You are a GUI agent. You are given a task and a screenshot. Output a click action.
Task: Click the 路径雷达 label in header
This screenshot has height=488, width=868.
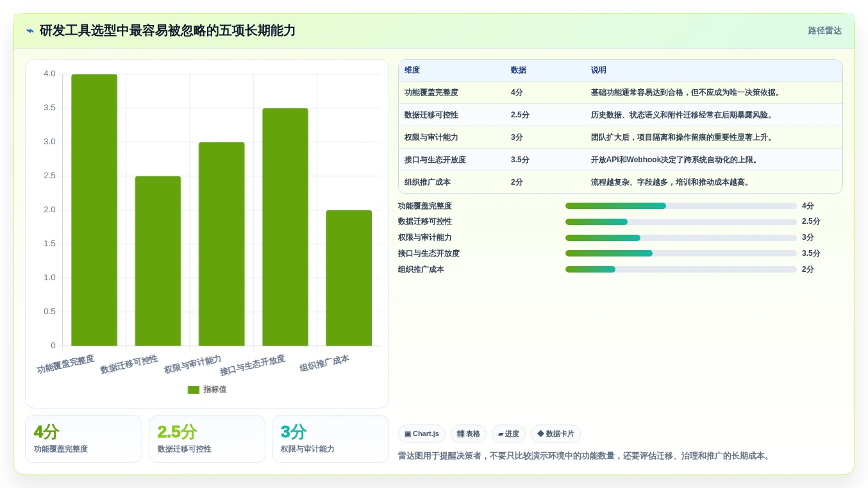[824, 31]
